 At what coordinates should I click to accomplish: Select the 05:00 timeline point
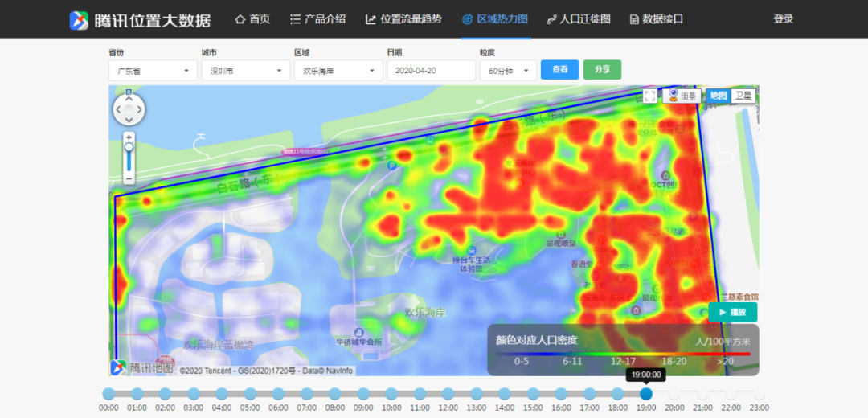250,394
